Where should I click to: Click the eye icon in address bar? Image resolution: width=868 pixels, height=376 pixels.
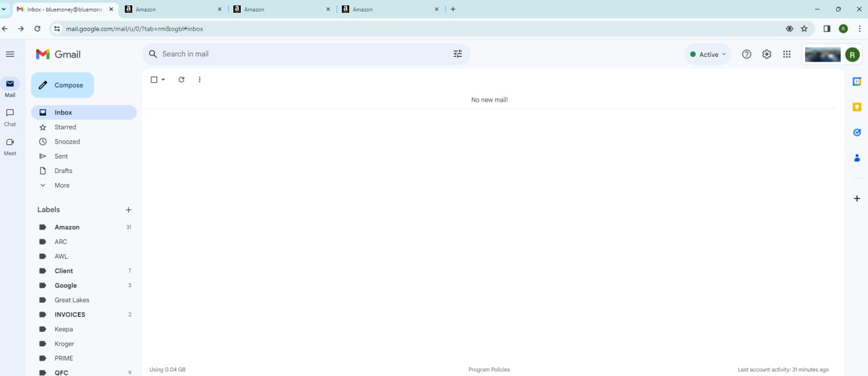(x=789, y=28)
